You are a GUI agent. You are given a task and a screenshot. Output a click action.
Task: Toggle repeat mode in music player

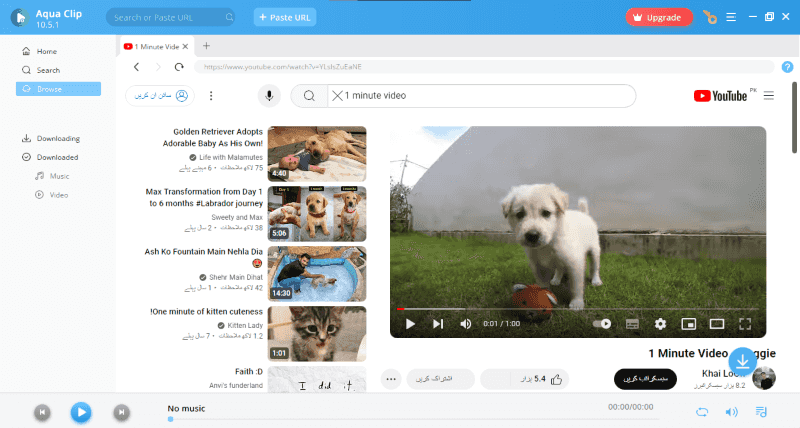click(x=702, y=411)
